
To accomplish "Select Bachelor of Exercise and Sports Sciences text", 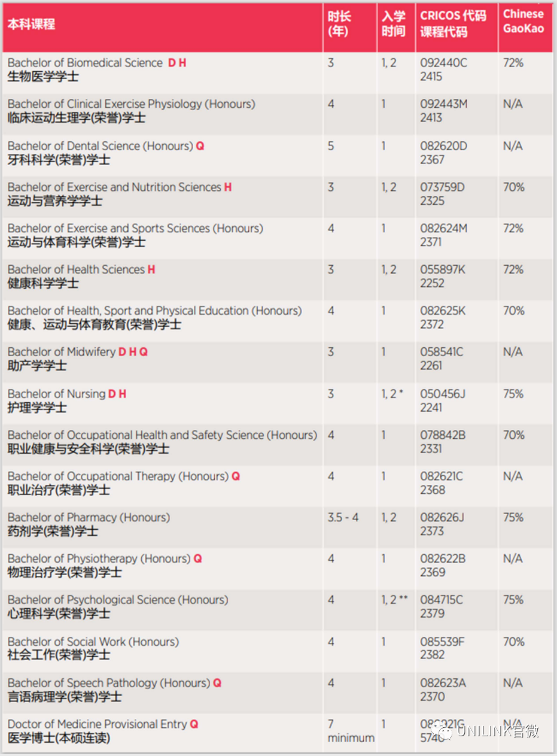I will [135, 229].
